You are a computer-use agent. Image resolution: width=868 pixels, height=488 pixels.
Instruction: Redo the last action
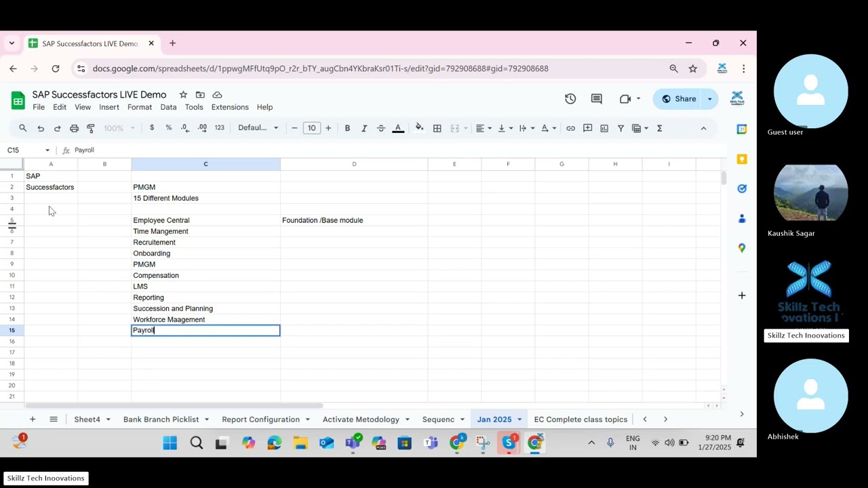point(57,128)
